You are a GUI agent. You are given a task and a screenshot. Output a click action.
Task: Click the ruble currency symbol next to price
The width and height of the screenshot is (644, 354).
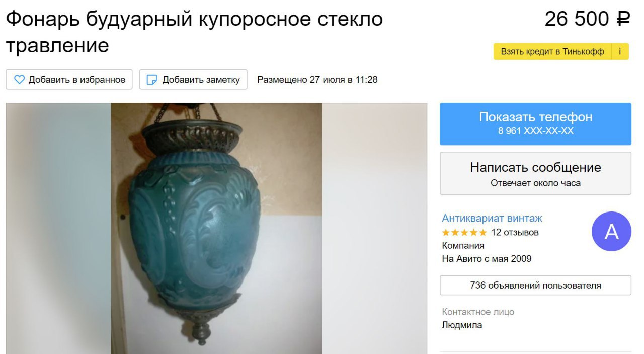coord(623,19)
